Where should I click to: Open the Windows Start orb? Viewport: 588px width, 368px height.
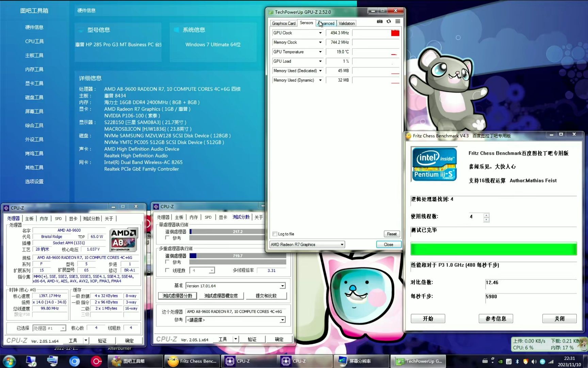point(9,361)
